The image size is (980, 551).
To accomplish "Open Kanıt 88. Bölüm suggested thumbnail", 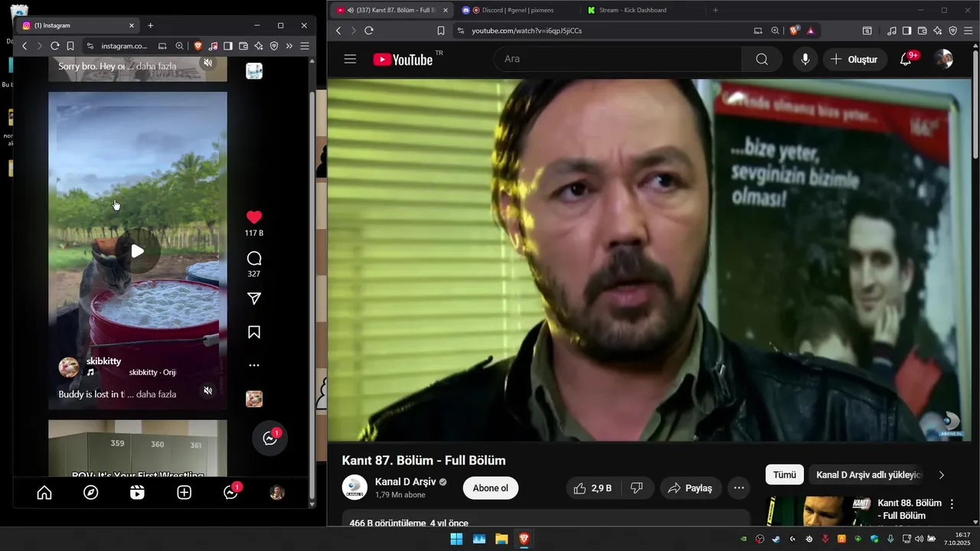I will pyautogui.click(x=818, y=510).
